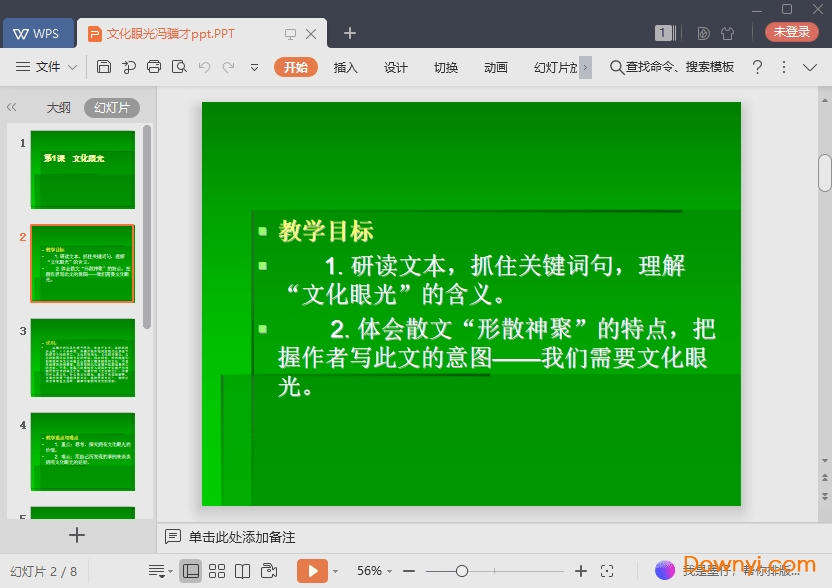Click the Print icon
The image size is (832, 588).
154,67
